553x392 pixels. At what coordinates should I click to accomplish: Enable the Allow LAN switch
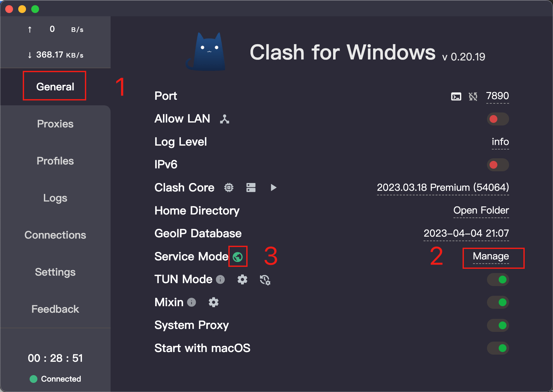coord(498,119)
